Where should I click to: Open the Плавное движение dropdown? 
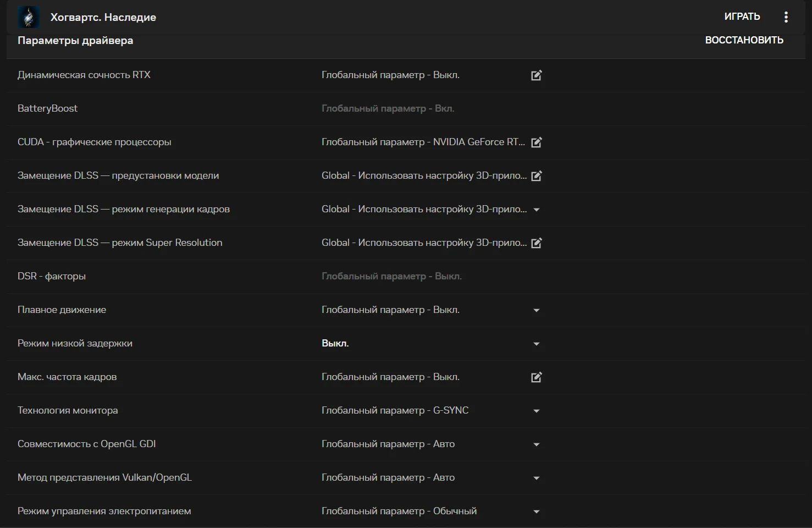click(x=537, y=310)
